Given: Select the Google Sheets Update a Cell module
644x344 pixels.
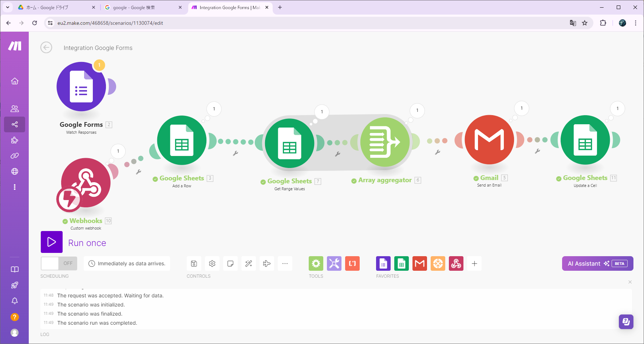Looking at the screenshot, I should click(585, 140).
